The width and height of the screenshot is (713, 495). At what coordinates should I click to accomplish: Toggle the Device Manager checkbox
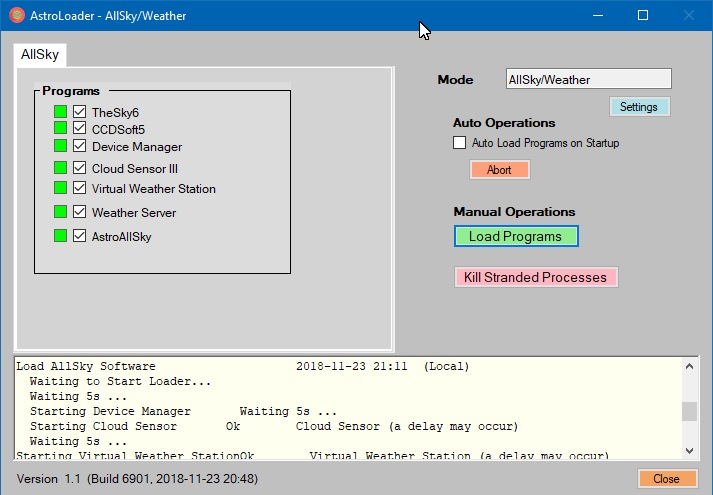(80, 146)
